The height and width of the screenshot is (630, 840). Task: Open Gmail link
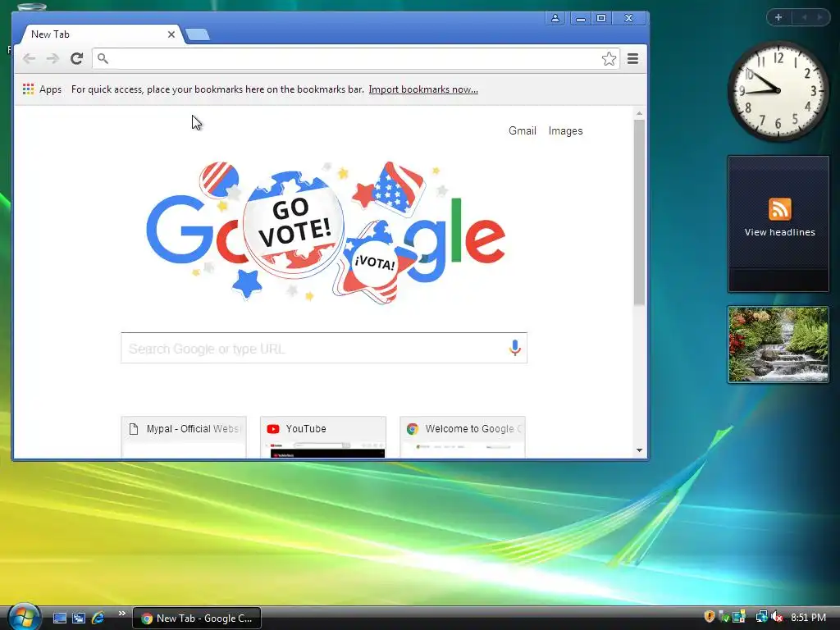(x=523, y=130)
